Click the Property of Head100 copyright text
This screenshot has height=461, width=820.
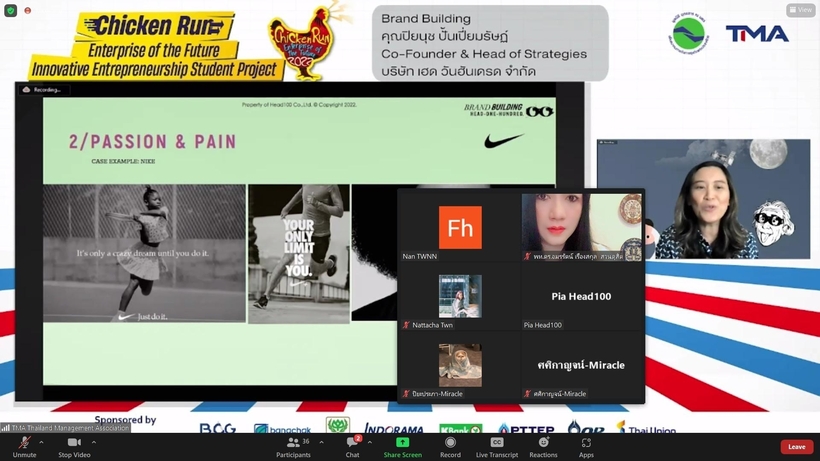pyautogui.click(x=299, y=105)
